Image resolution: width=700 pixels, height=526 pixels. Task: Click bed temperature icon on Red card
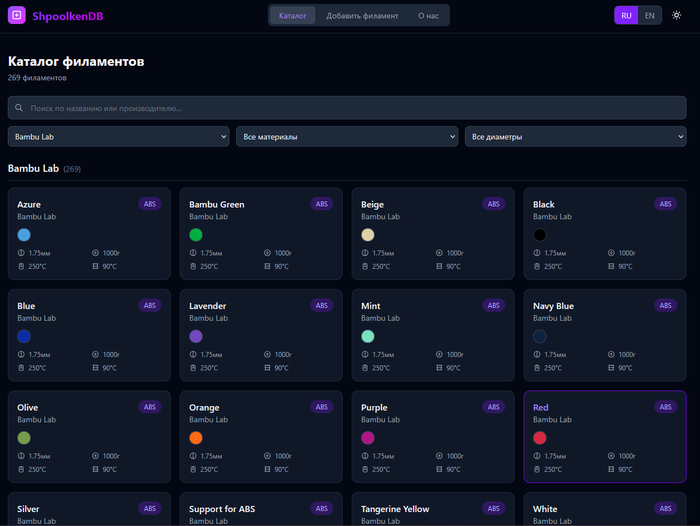click(x=611, y=469)
